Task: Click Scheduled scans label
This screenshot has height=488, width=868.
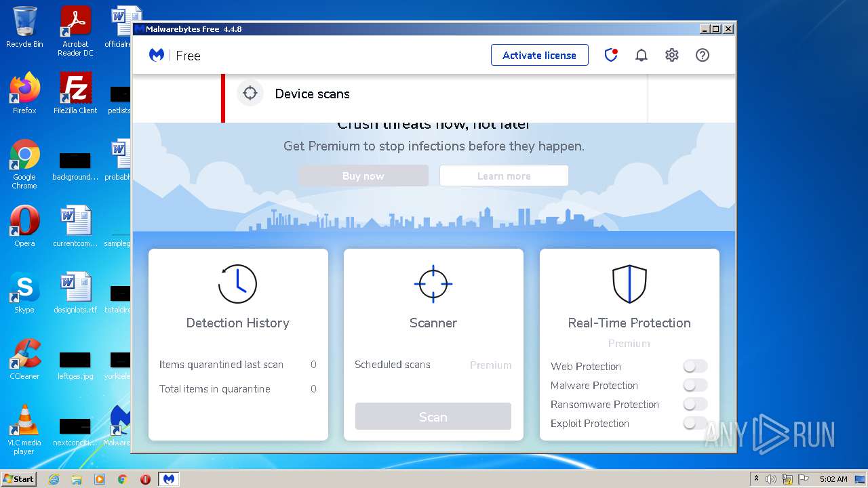Action: point(393,365)
